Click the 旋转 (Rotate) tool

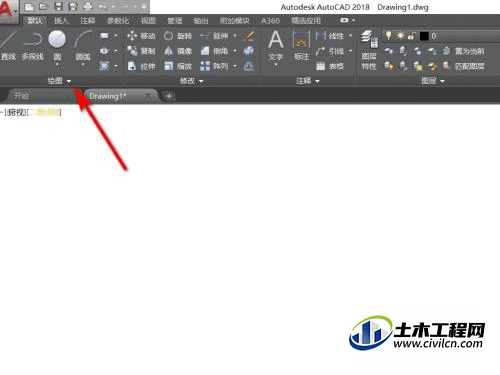tap(178, 36)
